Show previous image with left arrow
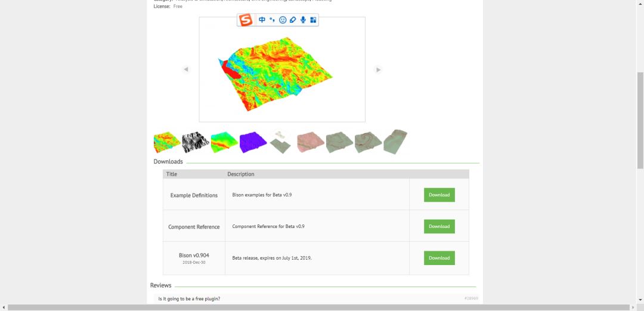The image size is (644, 311). coord(186,69)
